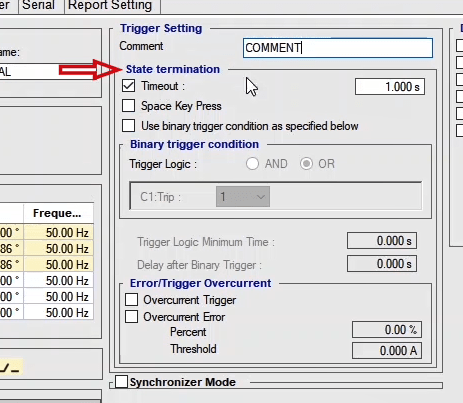This screenshot has height=403, width=463.
Task: Check the Overcurrent Trigger option
Action: pyautogui.click(x=131, y=299)
